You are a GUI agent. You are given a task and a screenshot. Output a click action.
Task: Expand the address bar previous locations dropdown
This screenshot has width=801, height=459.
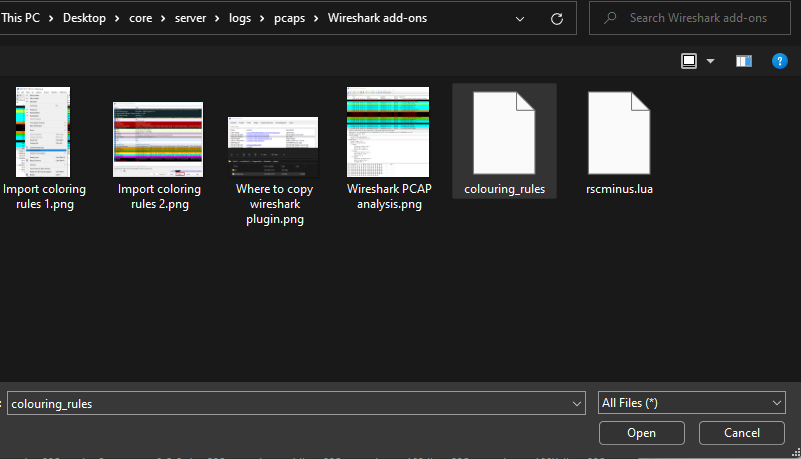pos(520,19)
